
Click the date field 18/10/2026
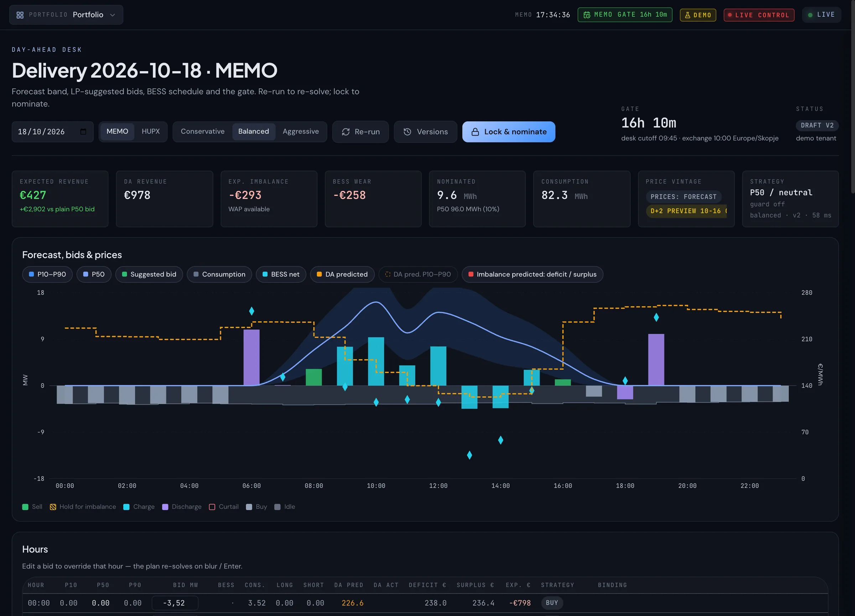(x=52, y=132)
